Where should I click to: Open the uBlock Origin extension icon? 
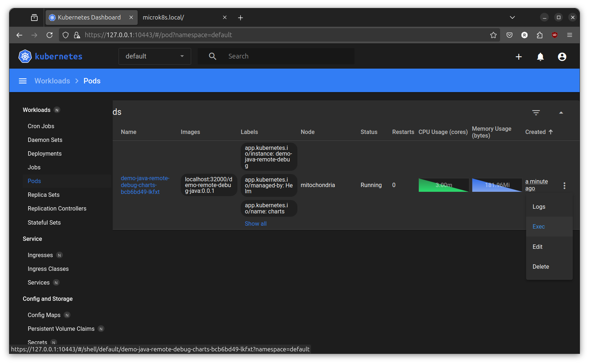(x=555, y=35)
